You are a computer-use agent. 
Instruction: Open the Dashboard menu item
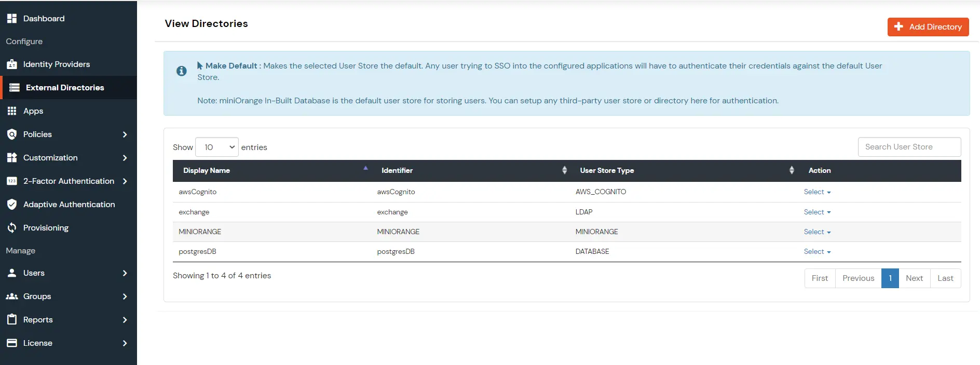pyautogui.click(x=69, y=18)
